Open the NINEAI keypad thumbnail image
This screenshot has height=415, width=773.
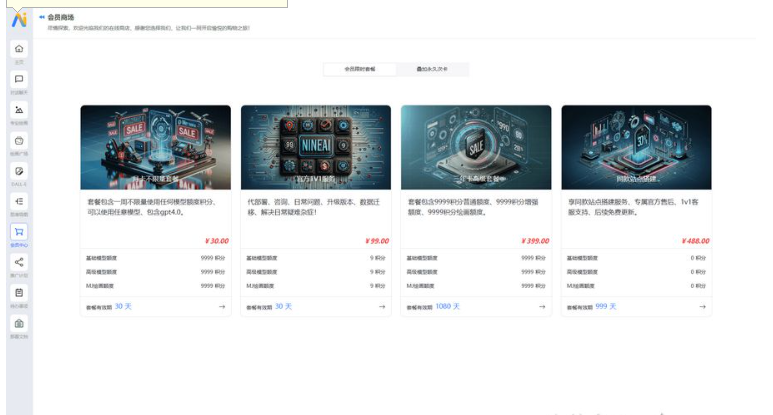point(316,147)
